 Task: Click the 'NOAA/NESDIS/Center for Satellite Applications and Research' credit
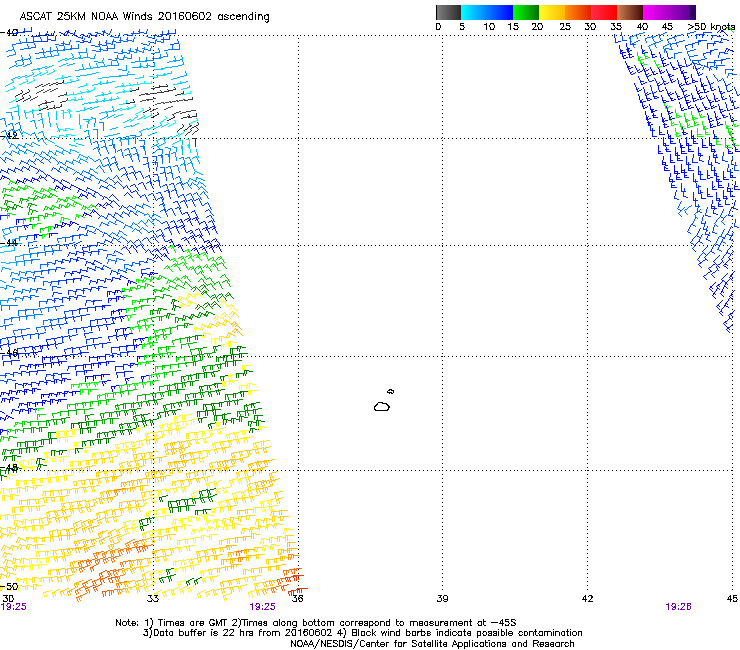click(432, 644)
